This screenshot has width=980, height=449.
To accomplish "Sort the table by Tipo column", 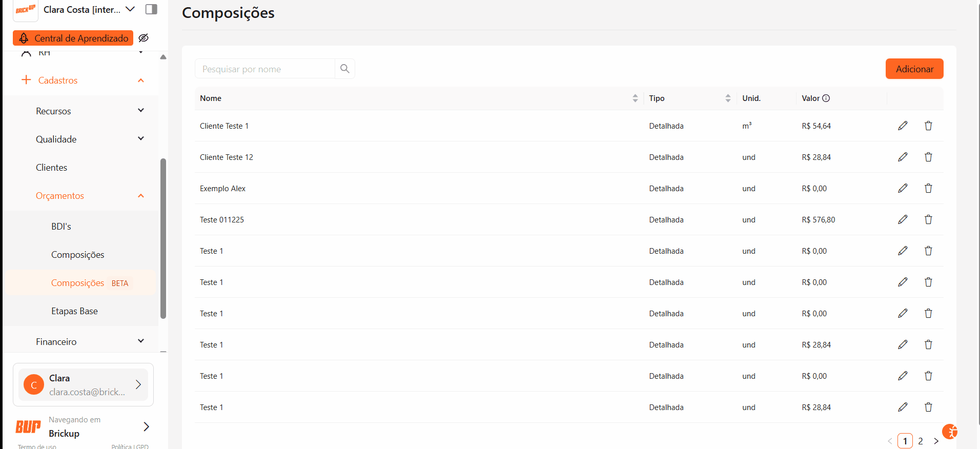I will [727, 98].
